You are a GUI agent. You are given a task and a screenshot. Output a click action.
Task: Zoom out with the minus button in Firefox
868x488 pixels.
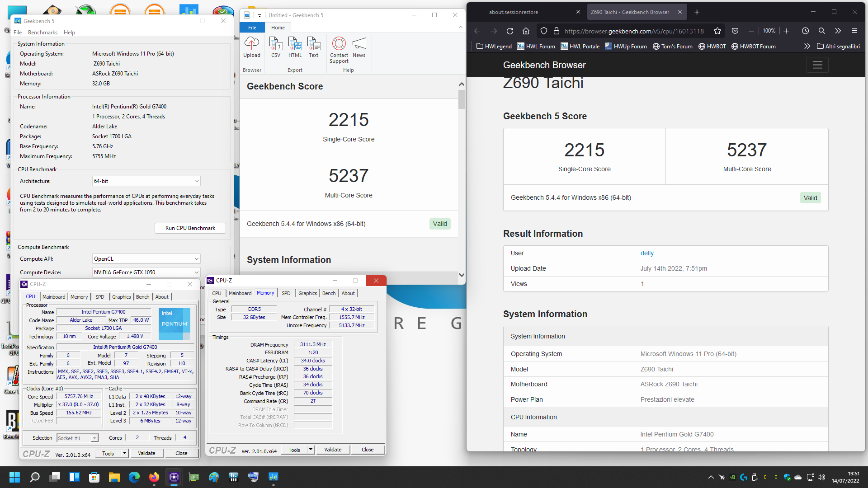tap(751, 31)
